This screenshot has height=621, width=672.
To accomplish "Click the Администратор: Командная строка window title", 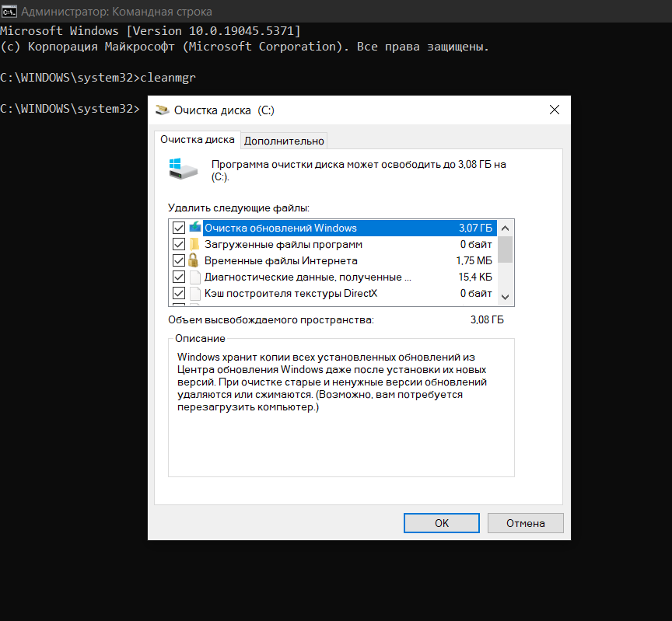I will point(117,12).
